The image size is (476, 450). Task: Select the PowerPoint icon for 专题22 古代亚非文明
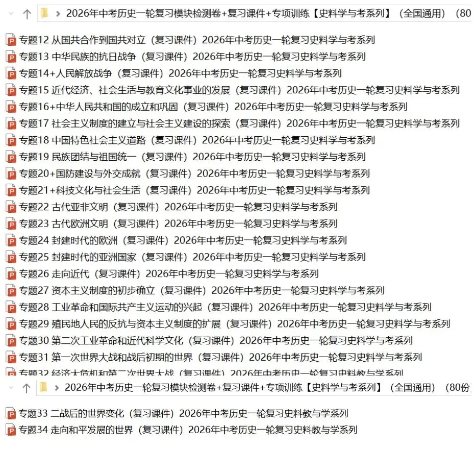point(11,207)
